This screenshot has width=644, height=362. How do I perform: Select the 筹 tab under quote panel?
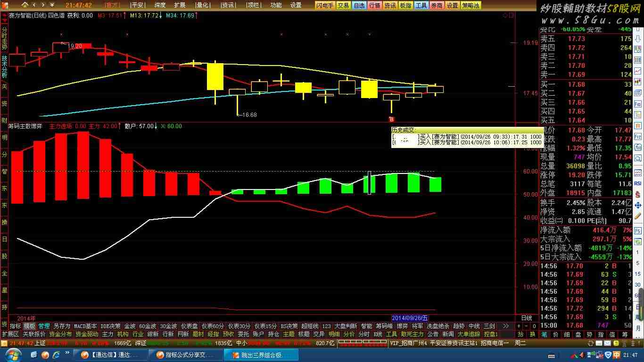(624, 334)
